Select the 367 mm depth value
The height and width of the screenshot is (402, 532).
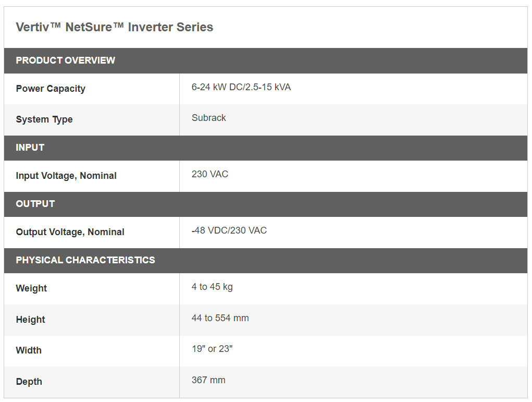[x=208, y=380]
